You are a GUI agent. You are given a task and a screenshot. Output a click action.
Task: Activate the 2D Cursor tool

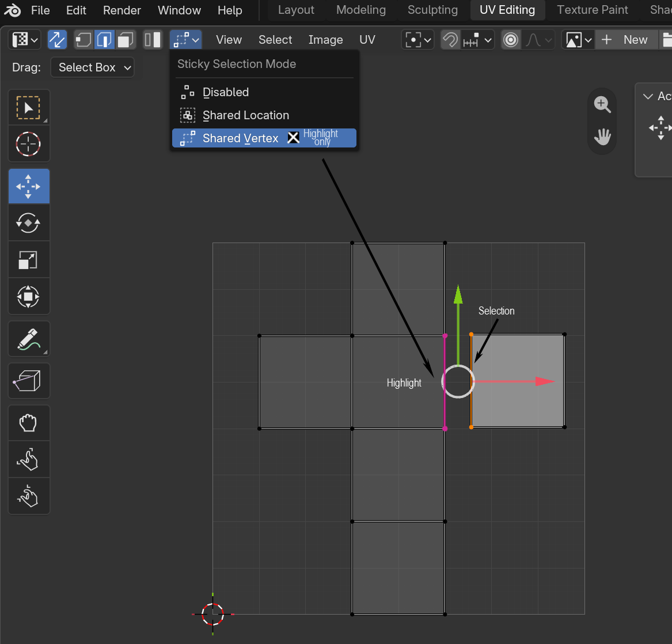coord(29,143)
